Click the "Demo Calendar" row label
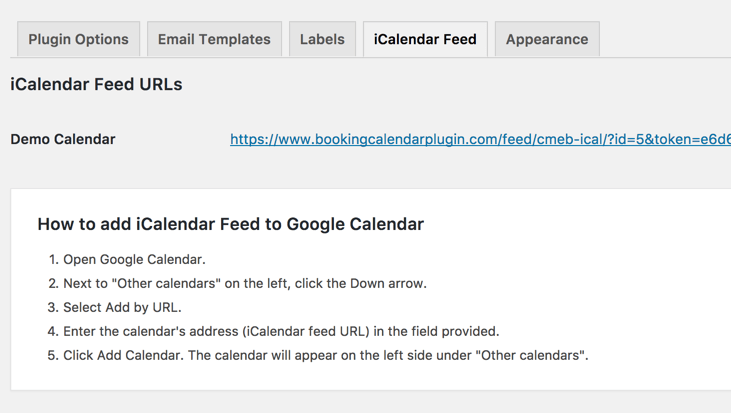 point(63,140)
